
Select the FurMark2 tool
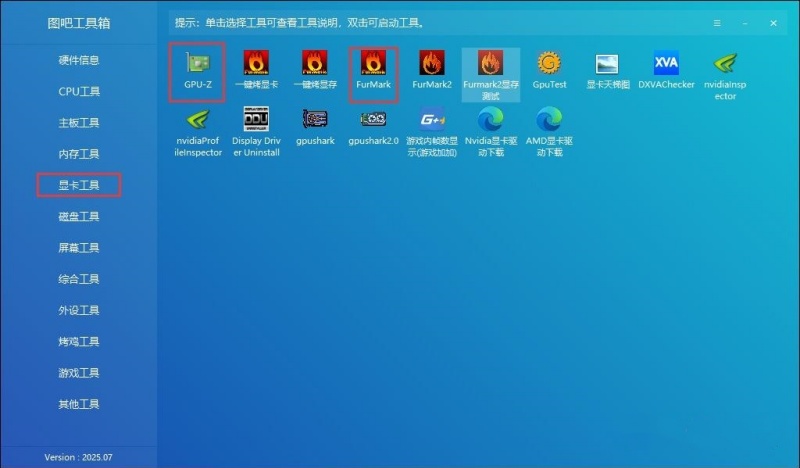coord(432,70)
